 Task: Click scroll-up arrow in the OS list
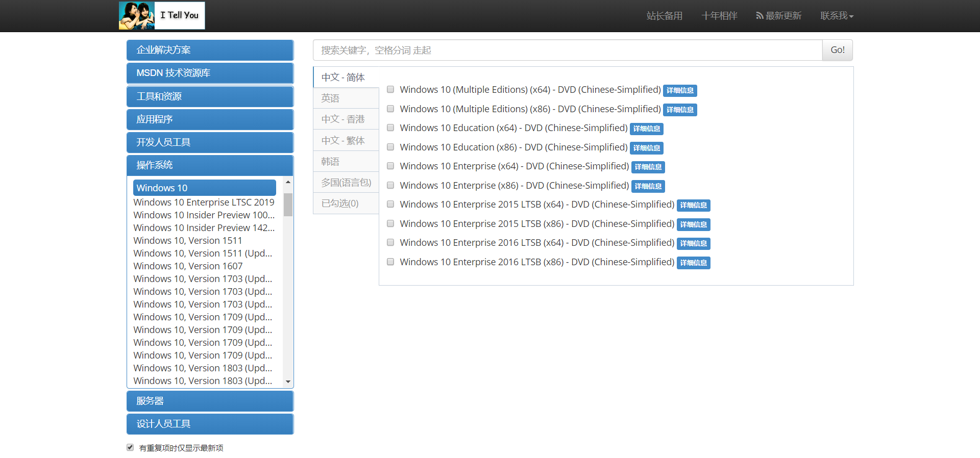pos(288,182)
